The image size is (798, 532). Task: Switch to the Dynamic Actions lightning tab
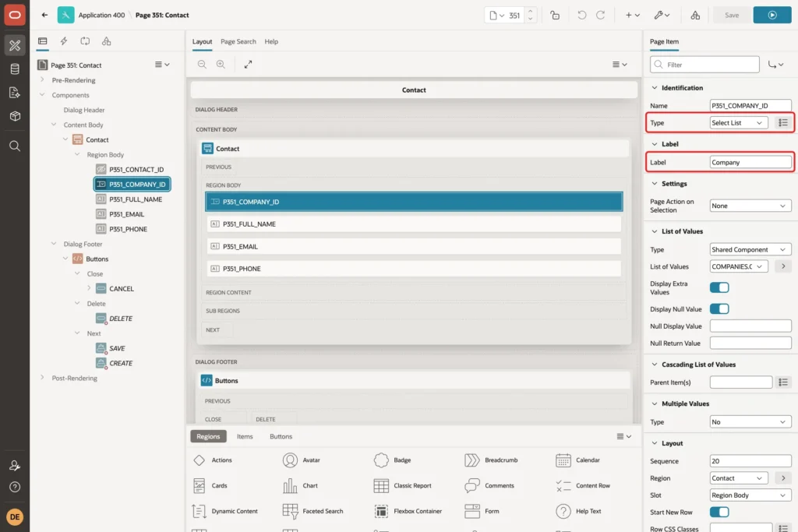(64, 41)
